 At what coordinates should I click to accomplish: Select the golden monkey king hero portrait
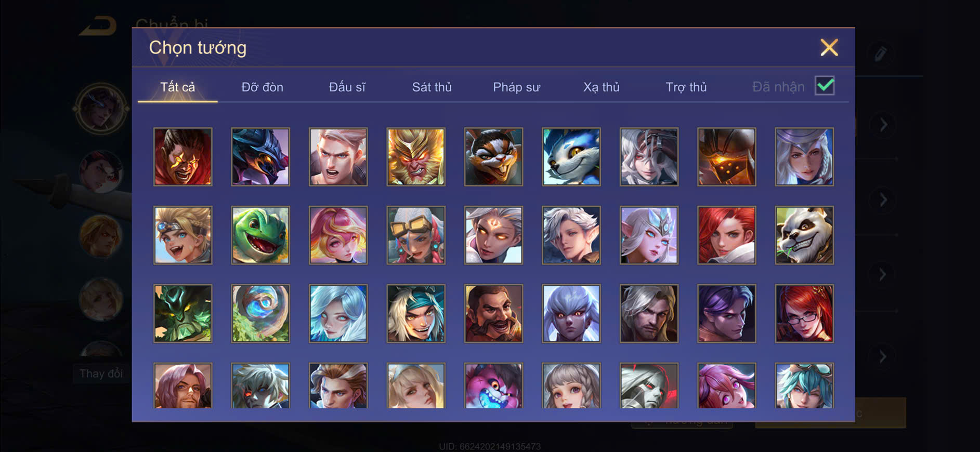coord(416,157)
